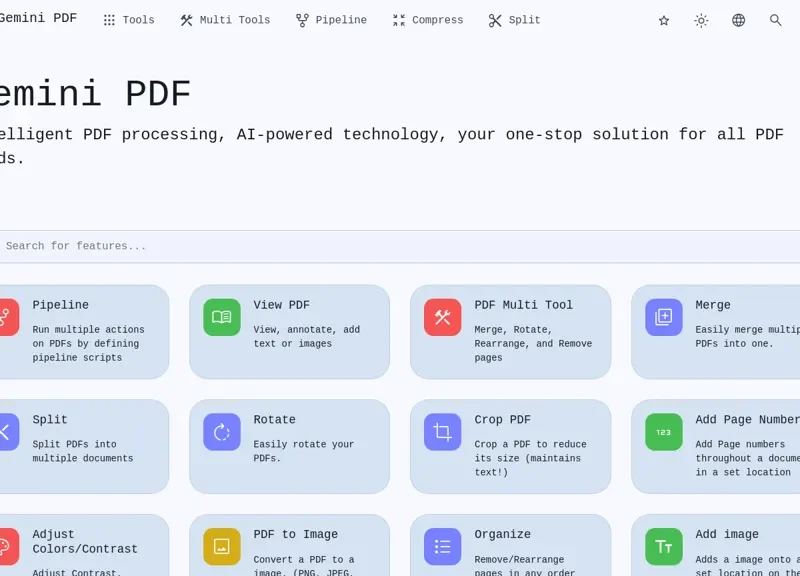Click the favorites star icon

(x=664, y=20)
